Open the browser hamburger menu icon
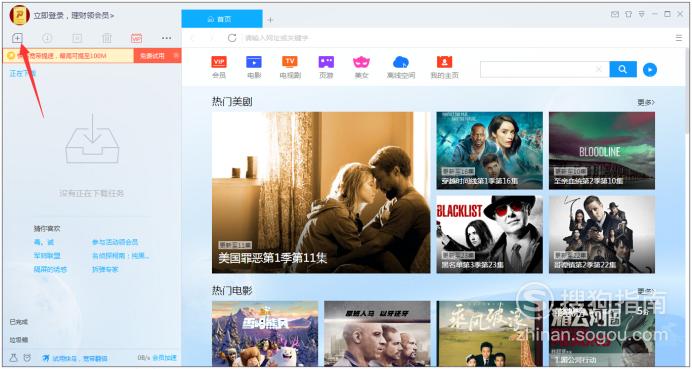This screenshot has width=692, height=369. point(679,38)
